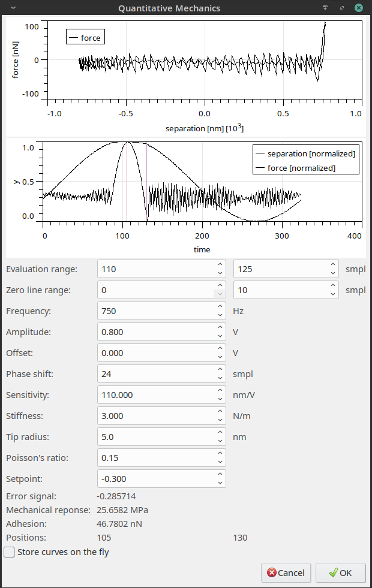Confirm with the OK button

coord(340,572)
